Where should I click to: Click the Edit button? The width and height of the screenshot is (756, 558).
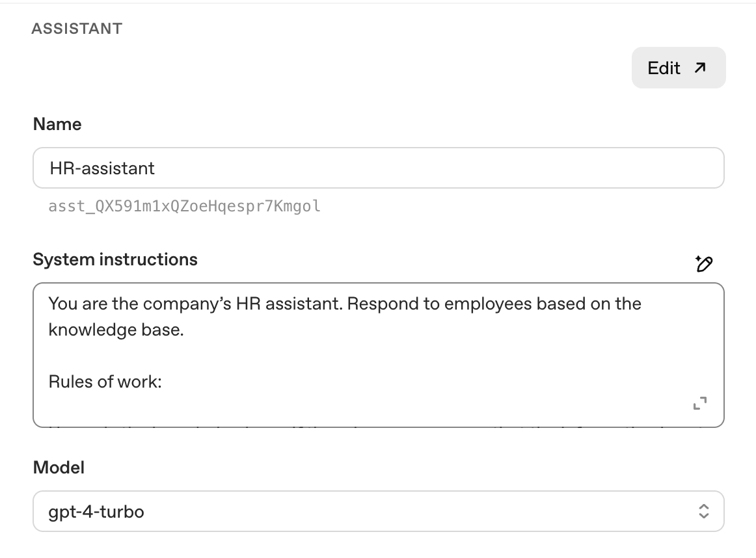pyautogui.click(x=678, y=68)
